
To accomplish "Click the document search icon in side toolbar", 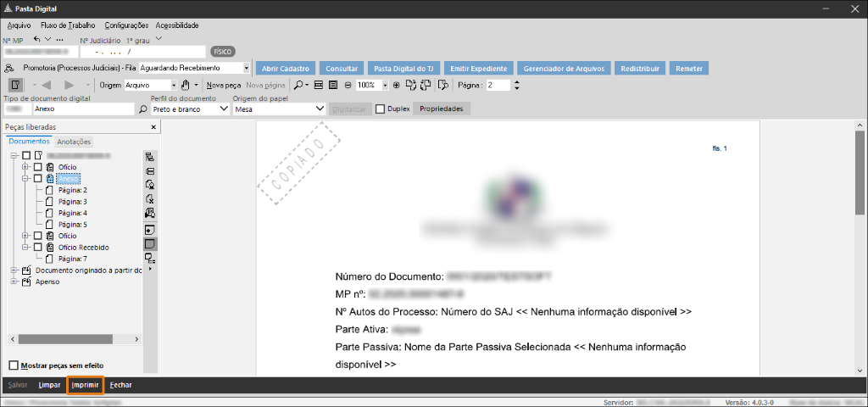I will point(149,185).
